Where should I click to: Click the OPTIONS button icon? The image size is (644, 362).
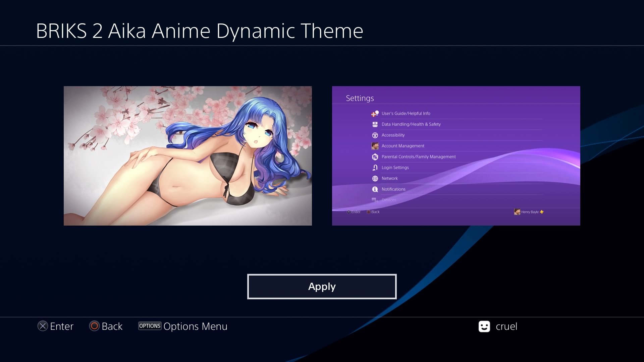click(x=150, y=326)
